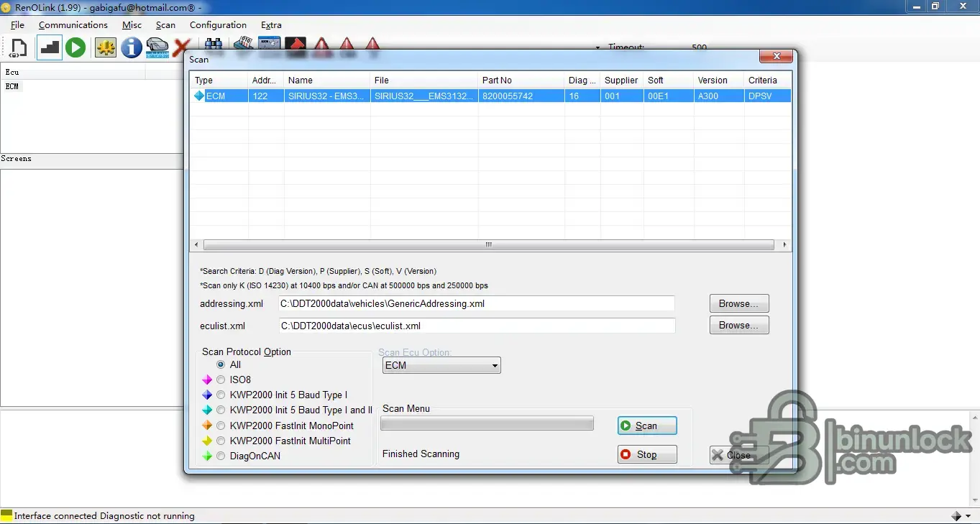Click the blue information icon

131,48
